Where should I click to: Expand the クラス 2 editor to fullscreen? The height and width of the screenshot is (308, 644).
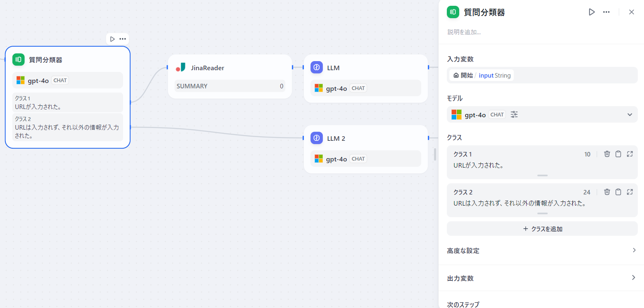pyautogui.click(x=630, y=192)
